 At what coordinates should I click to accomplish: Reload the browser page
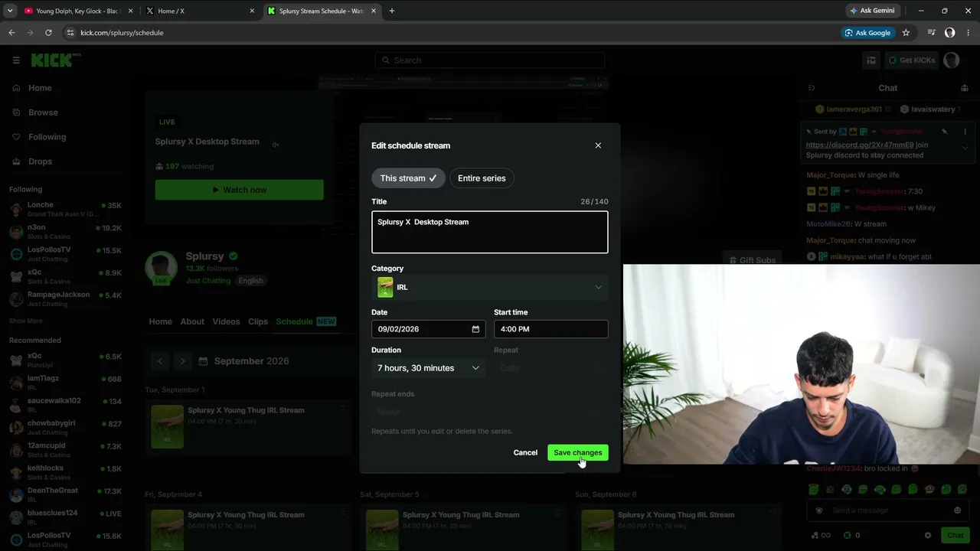click(x=48, y=33)
